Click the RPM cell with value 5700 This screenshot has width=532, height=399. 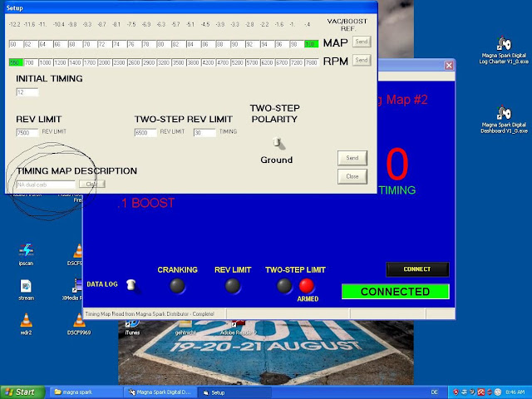point(252,63)
